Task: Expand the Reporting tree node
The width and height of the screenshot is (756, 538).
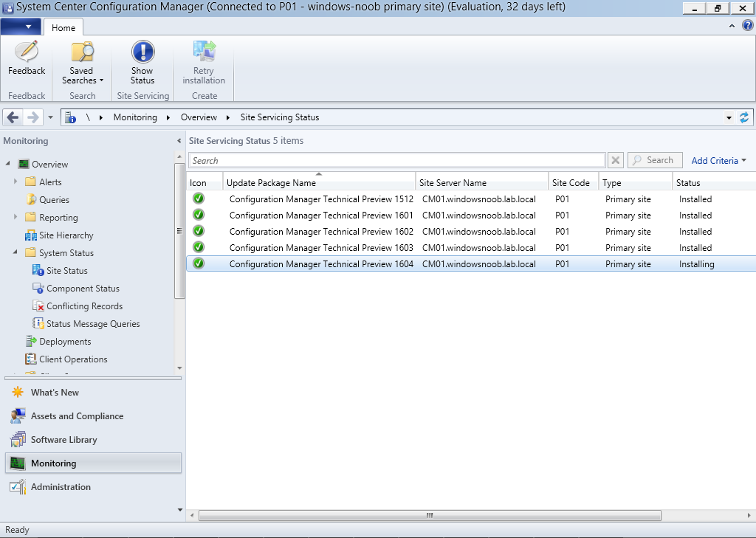Action: [x=16, y=217]
